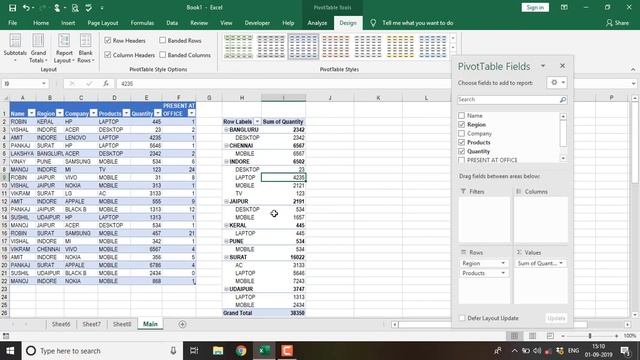Click Type here to search box
This screenshot has width=640, height=360.
tap(102, 351)
